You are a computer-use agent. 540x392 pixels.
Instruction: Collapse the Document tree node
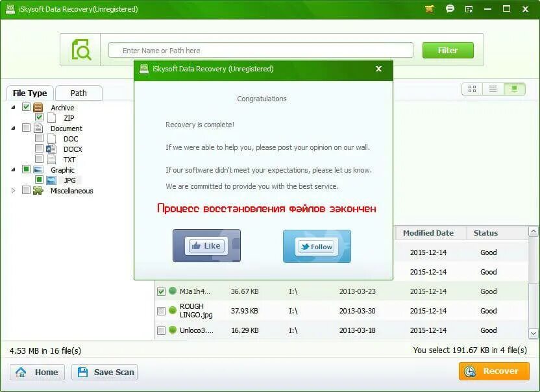pos(13,128)
